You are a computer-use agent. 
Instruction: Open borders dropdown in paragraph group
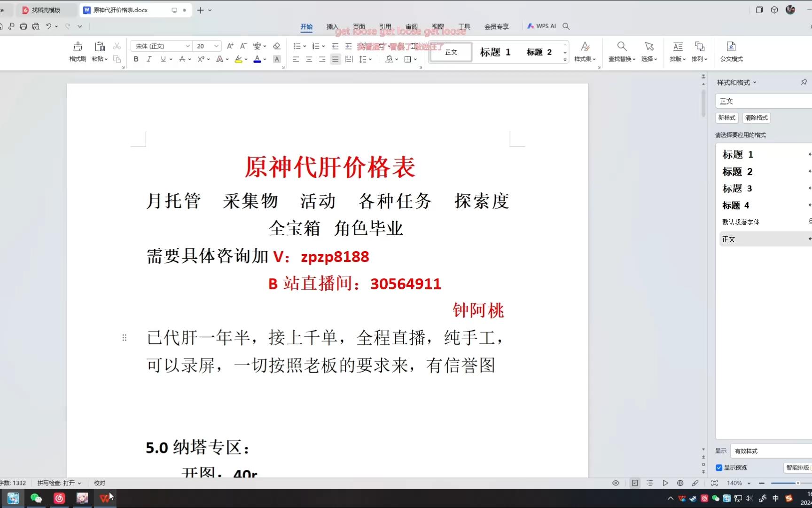[415, 59]
